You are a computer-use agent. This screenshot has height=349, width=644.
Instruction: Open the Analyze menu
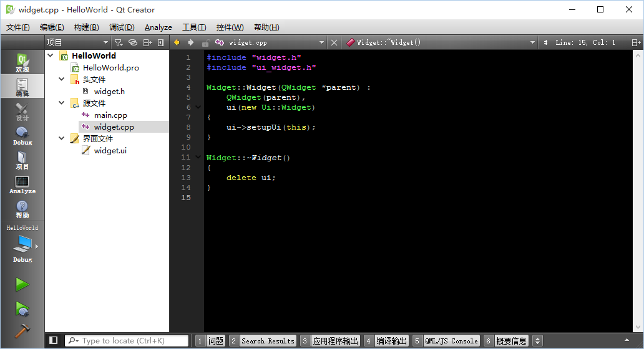point(158,27)
